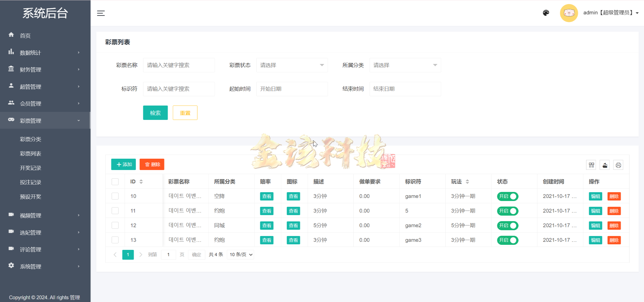Select the 财务管理 bank icon in sidebar
This screenshot has height=302, width=644.
pos(11,69)
